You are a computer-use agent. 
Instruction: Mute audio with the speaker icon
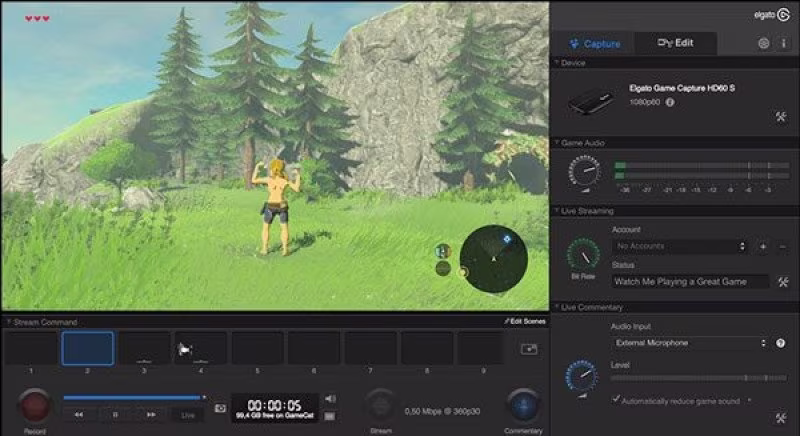click(331, 399)
